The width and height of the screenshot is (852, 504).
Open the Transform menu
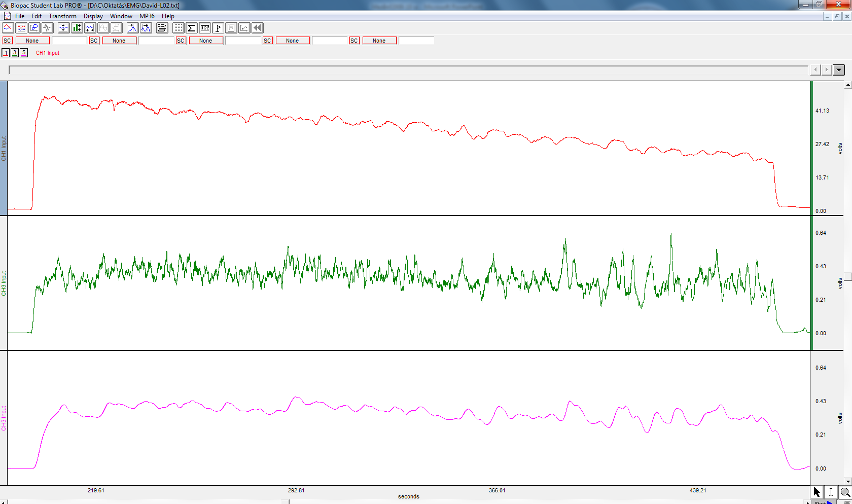(x=62, y=16)
